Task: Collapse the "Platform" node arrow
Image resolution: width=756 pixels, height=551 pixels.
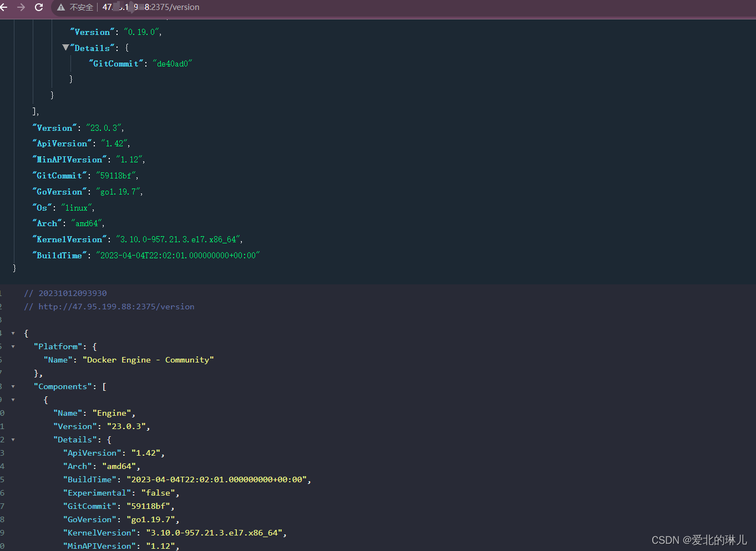Action: point(13,346)
